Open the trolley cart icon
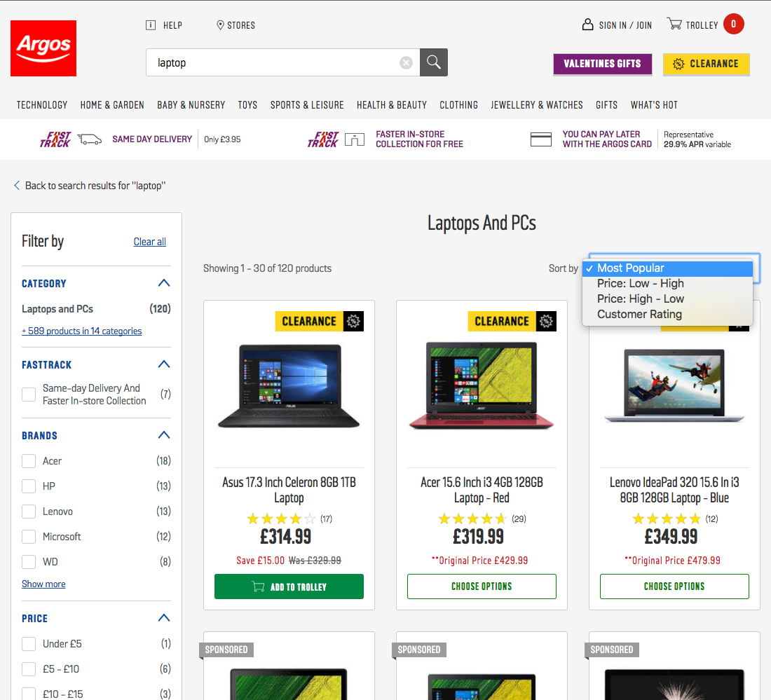This screenshot has width=771, height=700. (674, 25)
